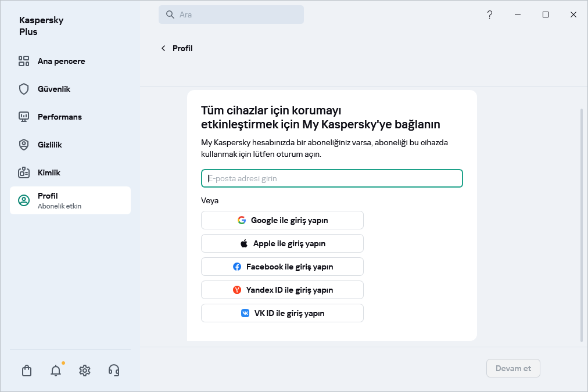The width and height of the screenshot is (588, 392).
Task: Go back using the Profil chevron
Action: [163, 48]
